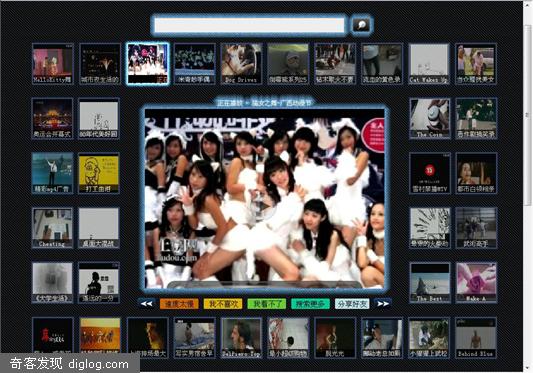Open the 写实男宿舍早 video thumbnail

click(194, 338)
